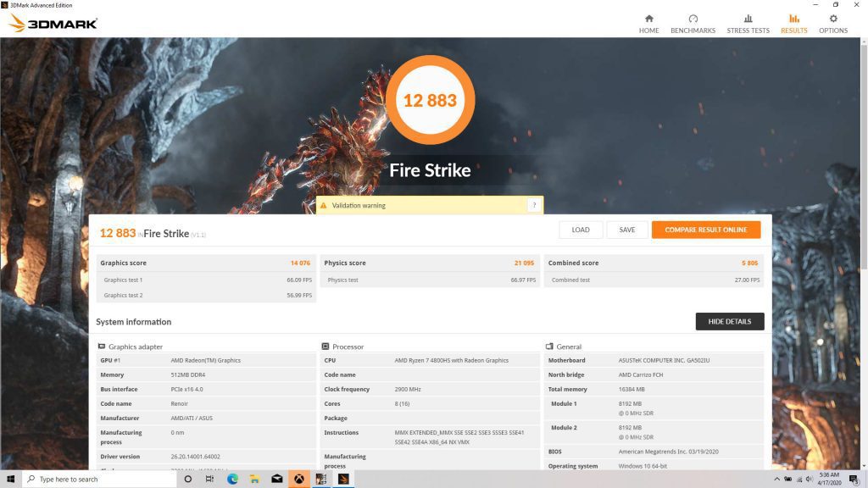Open the Stress Tests section

coord(748,24)
